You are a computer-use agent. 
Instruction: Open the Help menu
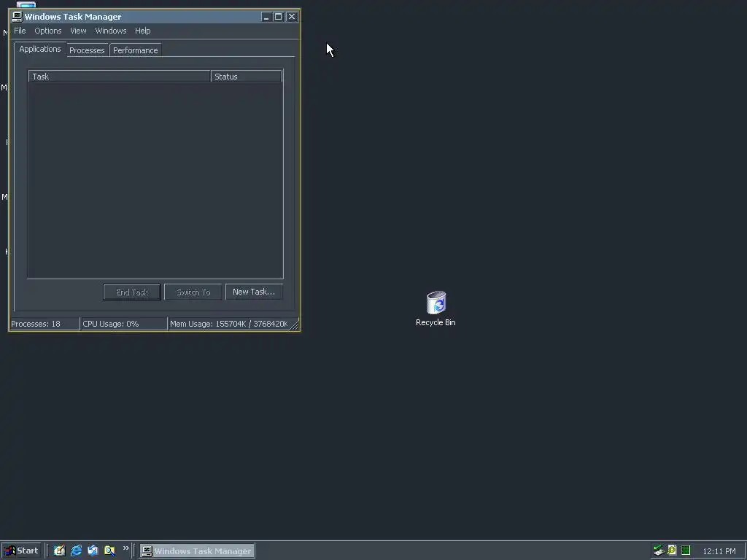[142, 31]
